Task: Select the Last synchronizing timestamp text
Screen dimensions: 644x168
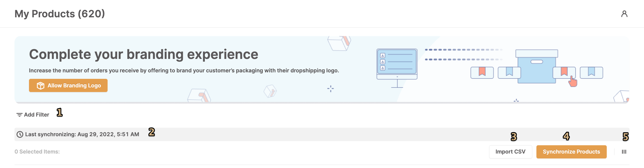Action: pyautogui.click(x=82, y=134)
